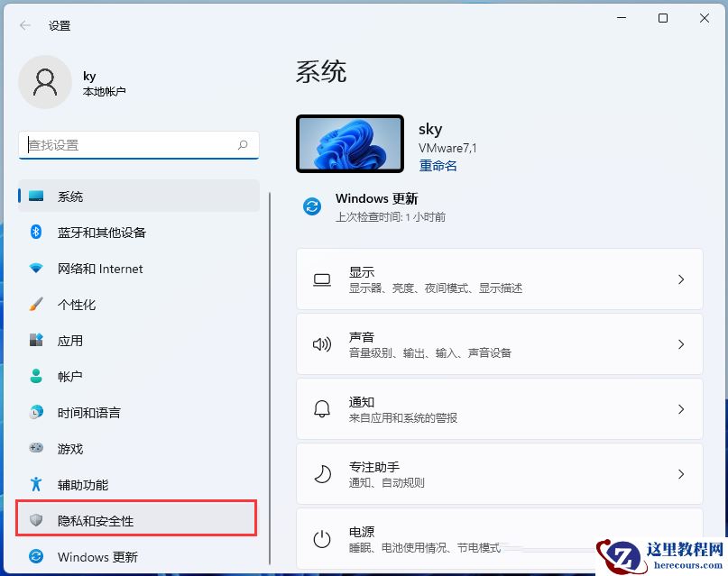Click the 电源 power icon
Image resolution: width=728 pixels, height=576 pixels.
pos(322,538)
